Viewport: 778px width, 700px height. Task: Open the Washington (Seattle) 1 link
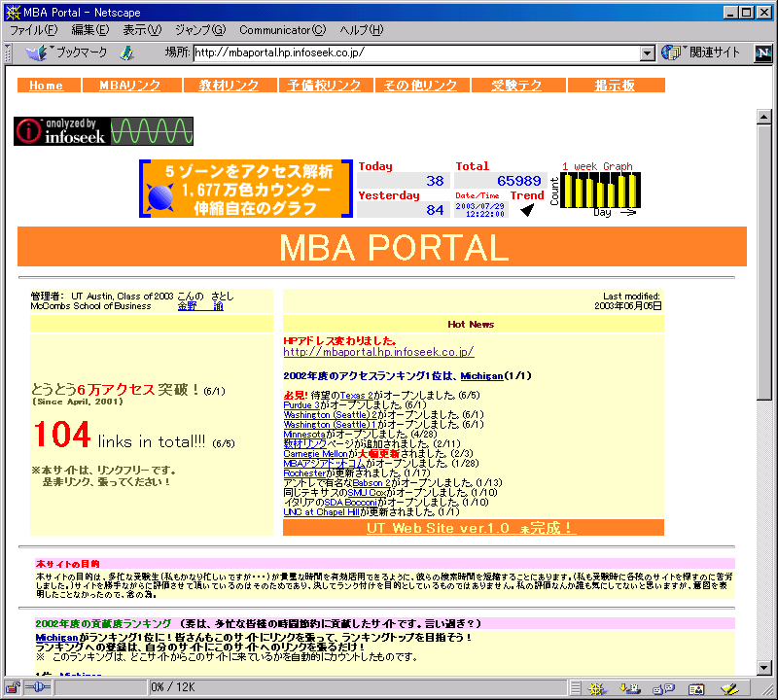pos(330,425)
